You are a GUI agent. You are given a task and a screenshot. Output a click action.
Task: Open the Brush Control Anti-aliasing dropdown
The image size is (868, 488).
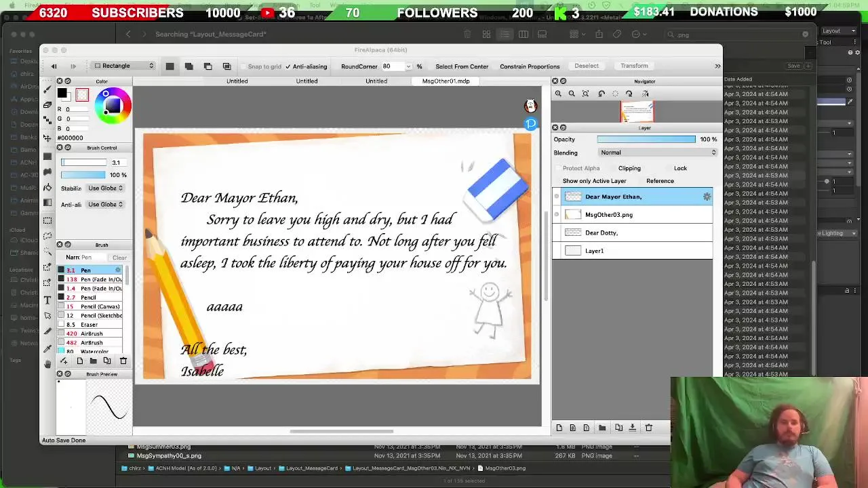[106, 204]
